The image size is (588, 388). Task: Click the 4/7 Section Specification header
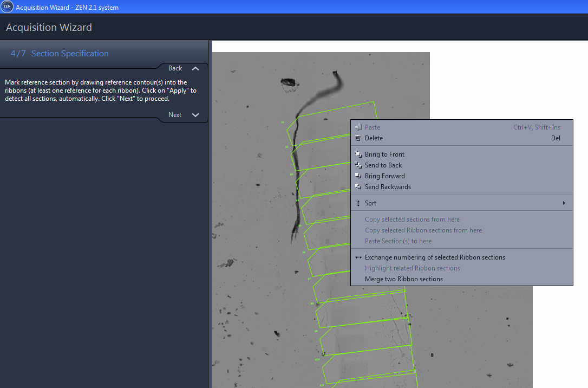(x=59, y=53)
